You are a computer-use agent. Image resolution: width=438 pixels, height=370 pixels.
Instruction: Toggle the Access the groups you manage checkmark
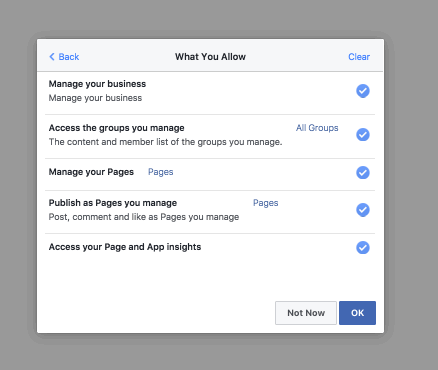(363, 135)
